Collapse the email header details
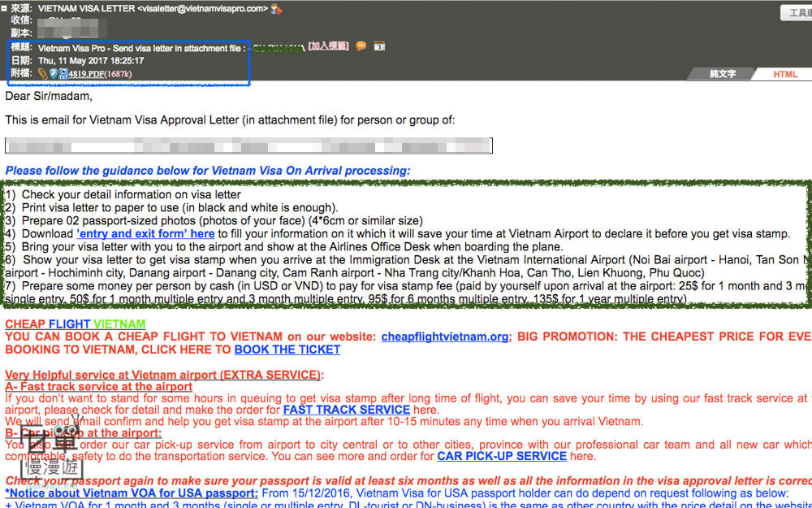The height and width of the screenshot is (508, 812). (x=4, y=8)
